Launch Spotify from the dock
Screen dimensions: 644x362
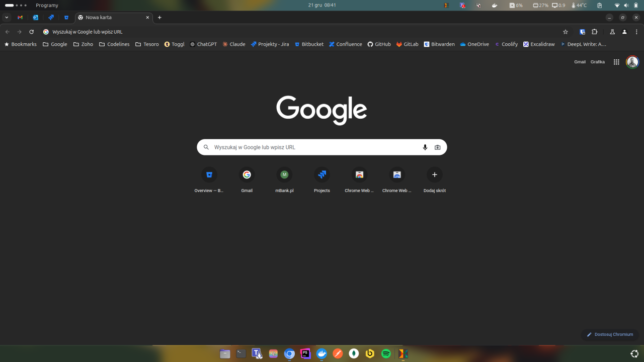click(x=386, y=353)
